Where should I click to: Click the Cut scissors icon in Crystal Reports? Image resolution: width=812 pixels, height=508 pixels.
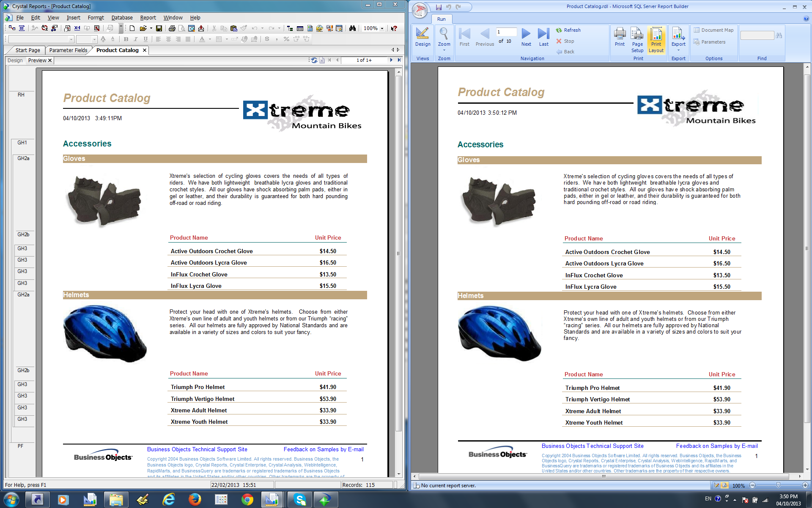point(214,28)
